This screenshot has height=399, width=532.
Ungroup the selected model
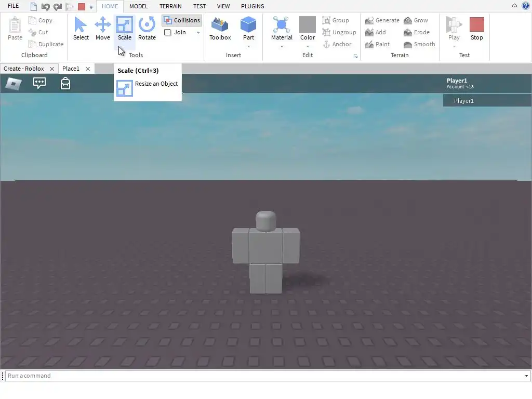(339, 32)
